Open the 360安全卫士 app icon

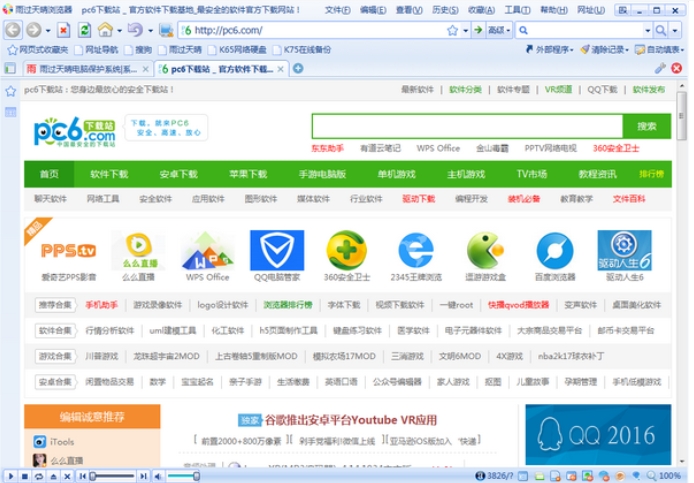(x=347, y=251)
